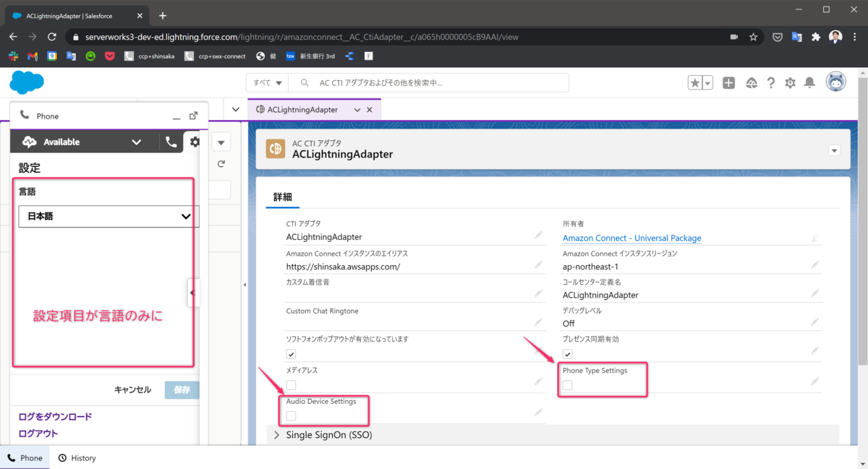Viewport: 868px width, 469px height.
Task: Select the 詳細 tab
Action: (x=282, y=197)
